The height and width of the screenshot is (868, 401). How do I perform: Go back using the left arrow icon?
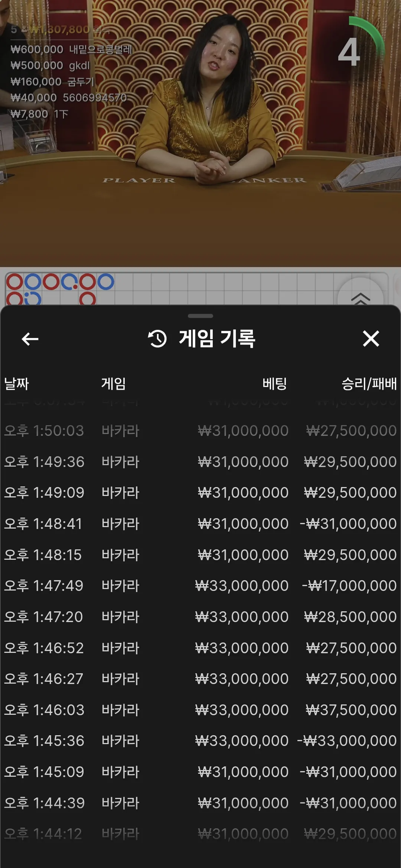[x=30, y=339]
